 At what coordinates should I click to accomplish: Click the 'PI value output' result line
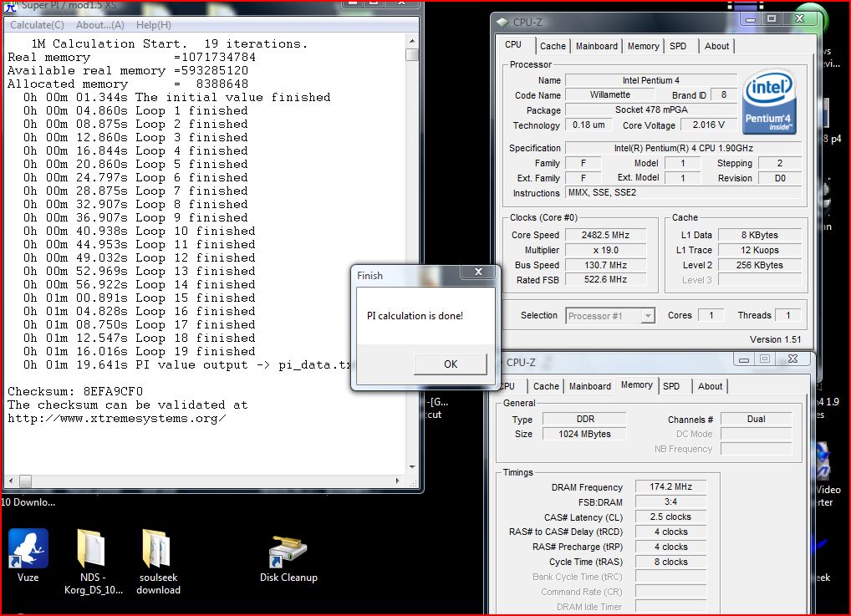tap(188, 364)
